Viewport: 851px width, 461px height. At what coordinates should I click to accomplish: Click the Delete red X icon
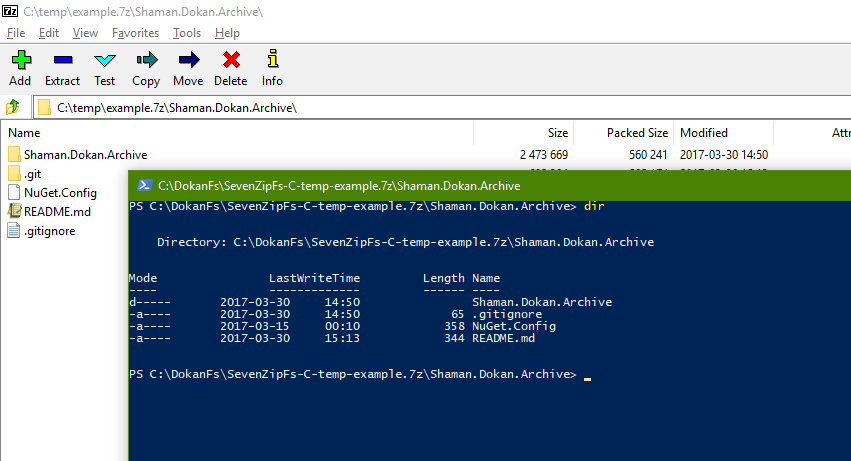tap(231, 60)
